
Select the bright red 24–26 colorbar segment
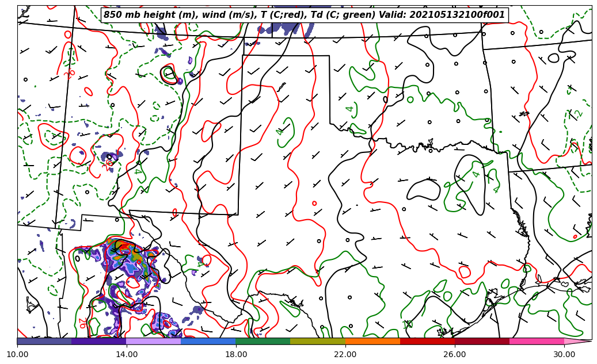pyautogui.click(x=427, y=342)
